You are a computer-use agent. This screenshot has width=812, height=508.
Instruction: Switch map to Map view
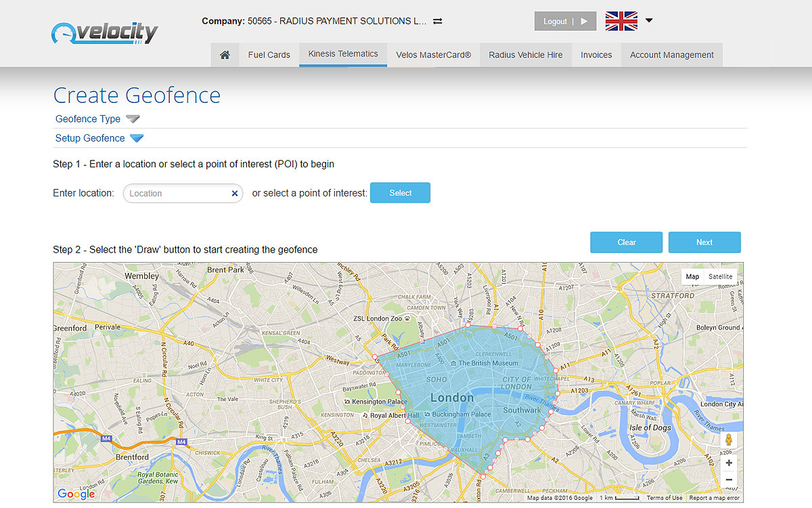coord(692,276)
